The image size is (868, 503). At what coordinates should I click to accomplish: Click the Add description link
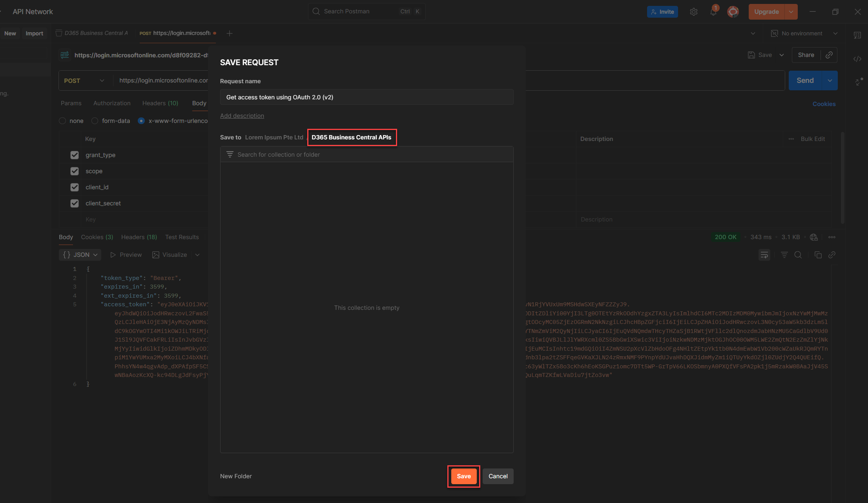pyautogui.click(x=242, y=116)
